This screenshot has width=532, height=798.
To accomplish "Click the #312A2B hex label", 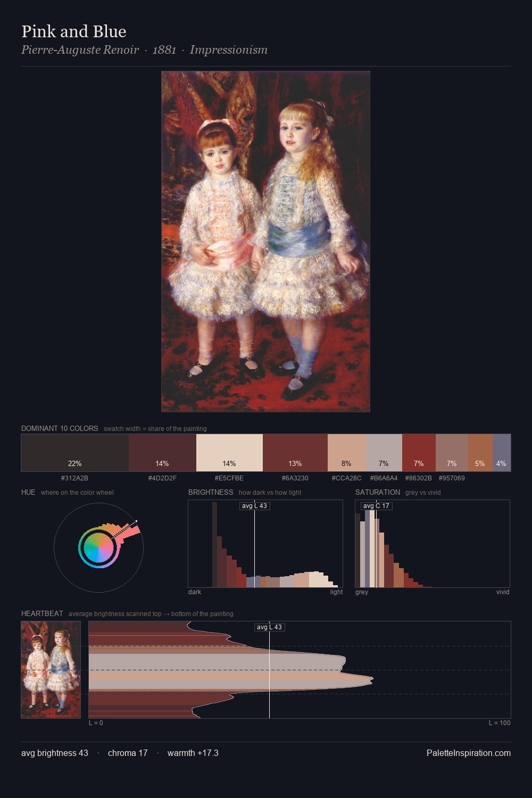I will point(74,478).
